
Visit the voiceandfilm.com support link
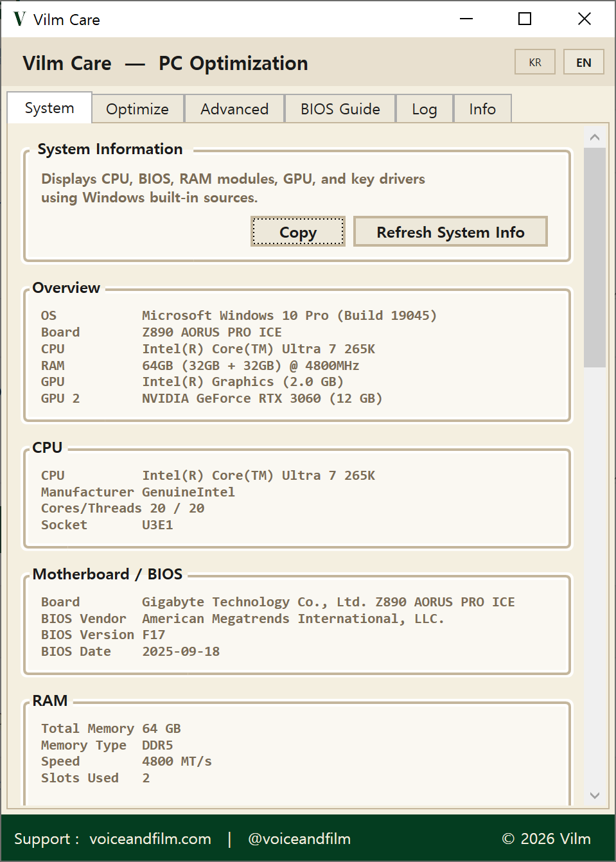coord(150,839)
